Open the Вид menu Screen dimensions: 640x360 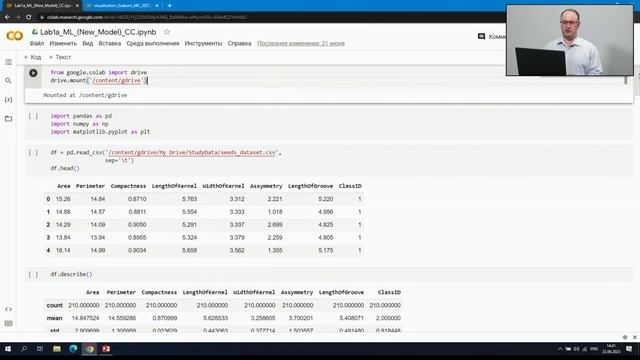(x=88, y=43)
